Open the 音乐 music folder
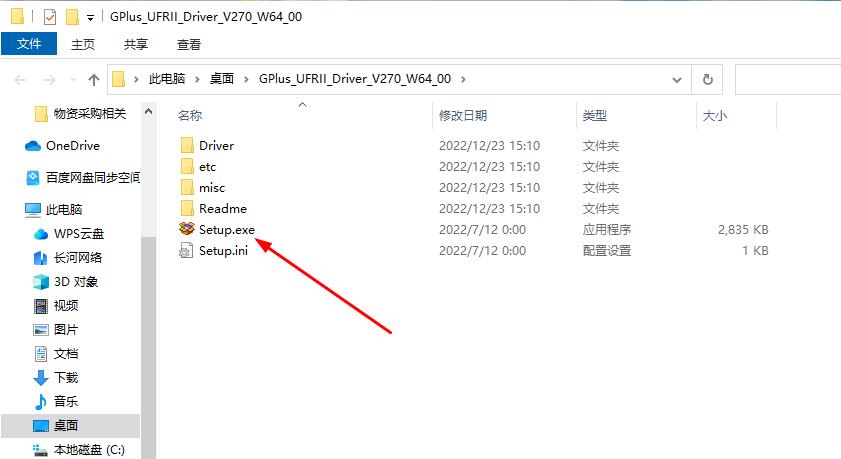841x459 pixels. pos(56,401)
